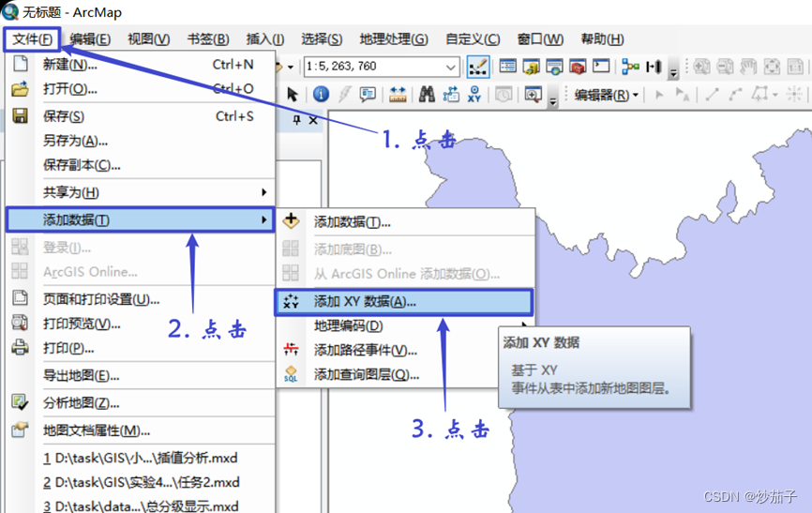
Task: Choose 新建(N)... from the File menu
Action: click(x=141, y=65)
